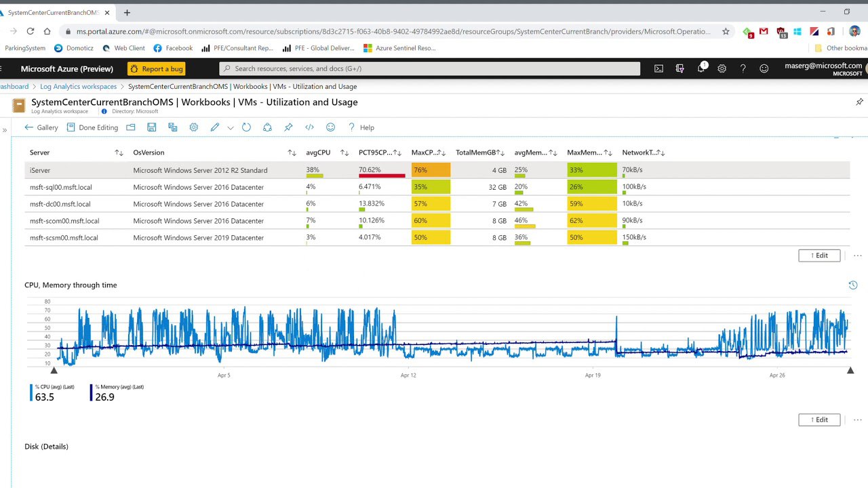The height and width of the screenshot is (488, 868).
Task: Open maserg@microsoft.com account menu
Action: pos(823,69)
